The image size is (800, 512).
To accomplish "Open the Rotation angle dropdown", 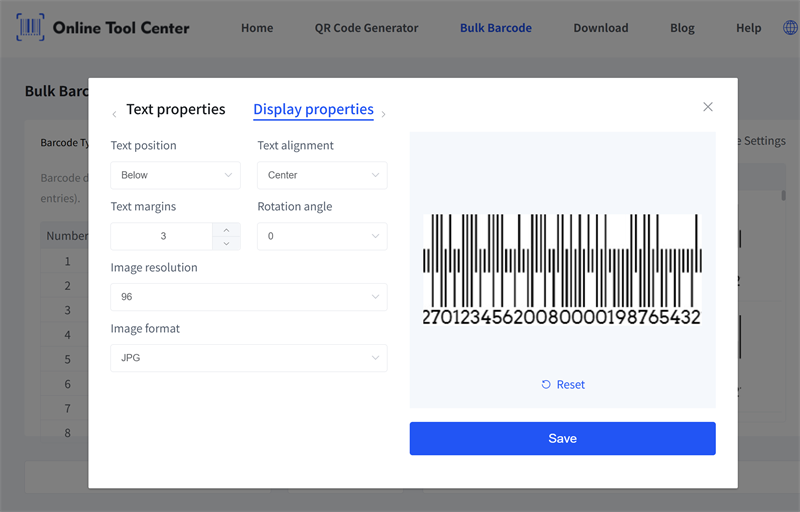I will click(x=322, y=236).
